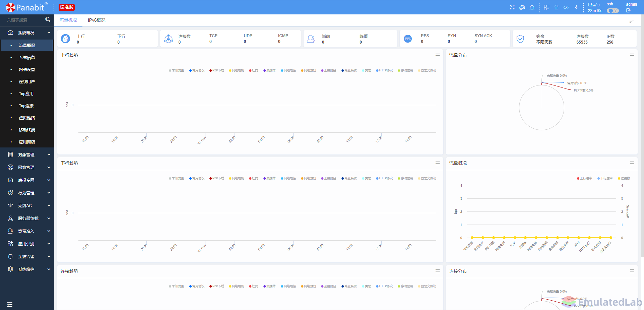Click the 行为管理 sidebar icon
644x310 pixels.
pyautogui.click(x=10, y=193)
